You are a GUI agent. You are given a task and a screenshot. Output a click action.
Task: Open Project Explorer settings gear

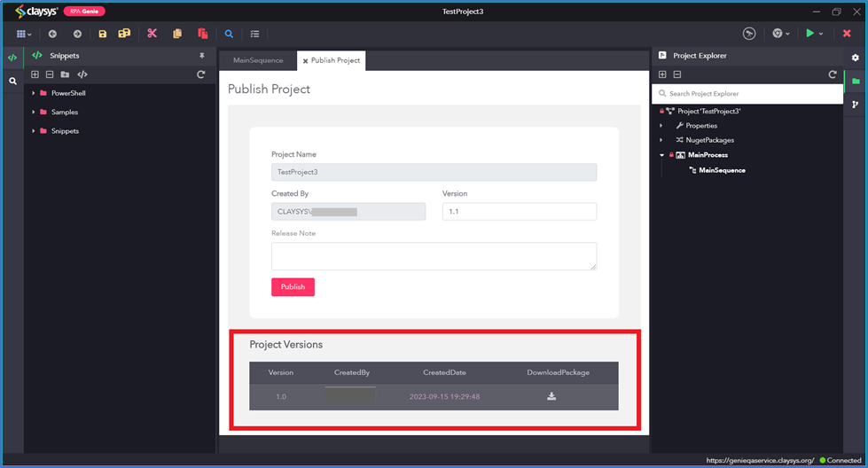click(x=856, y=58)
